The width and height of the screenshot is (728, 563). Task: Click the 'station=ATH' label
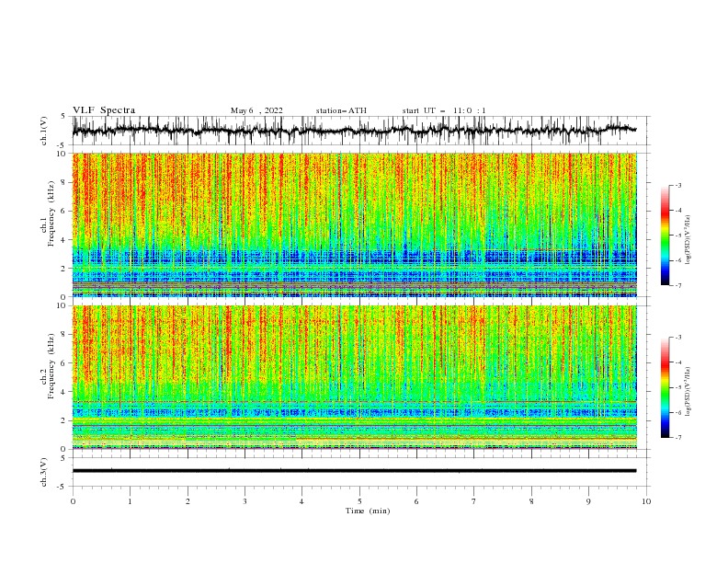click(341, 110)
